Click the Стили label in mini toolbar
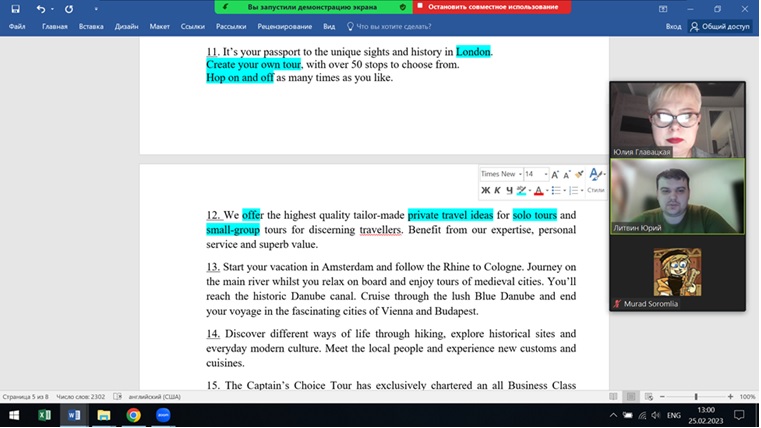The image size is (761, 428). 596,190
